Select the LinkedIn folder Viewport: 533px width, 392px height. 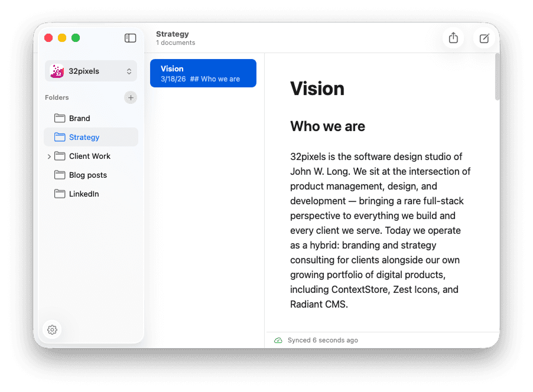click(84, 194)
